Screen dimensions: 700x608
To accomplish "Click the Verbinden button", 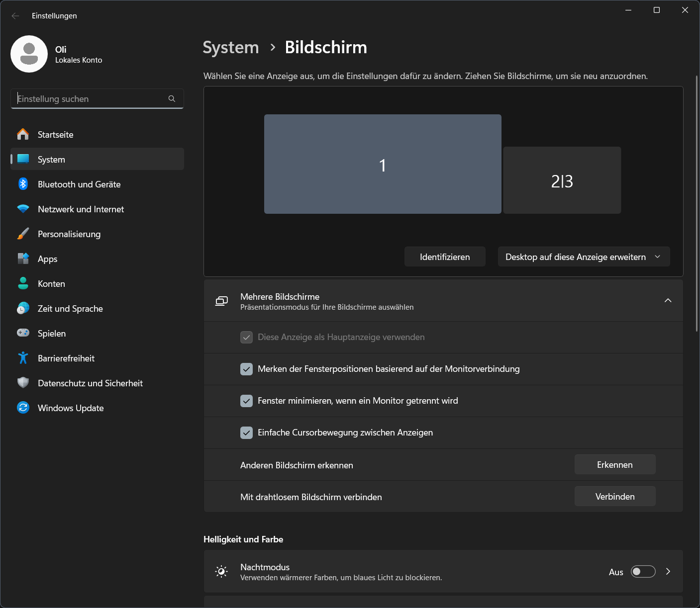I will coord(615,496).
